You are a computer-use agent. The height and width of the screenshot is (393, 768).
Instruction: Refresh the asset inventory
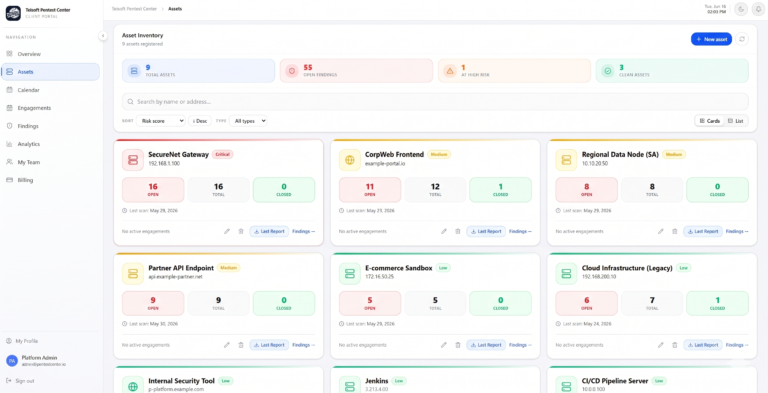[x=742, y=39]
